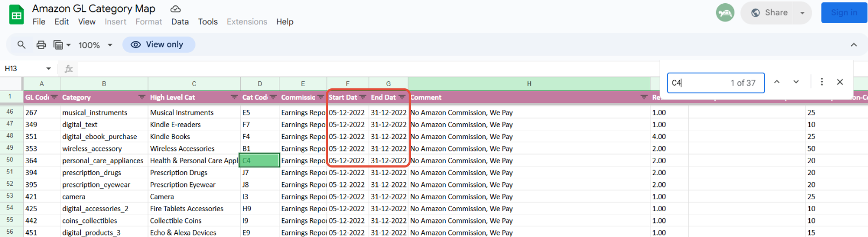Click the Echo & Alexa Devices cell
This screenshot has height=237, width=868.
tap(194, 233)
